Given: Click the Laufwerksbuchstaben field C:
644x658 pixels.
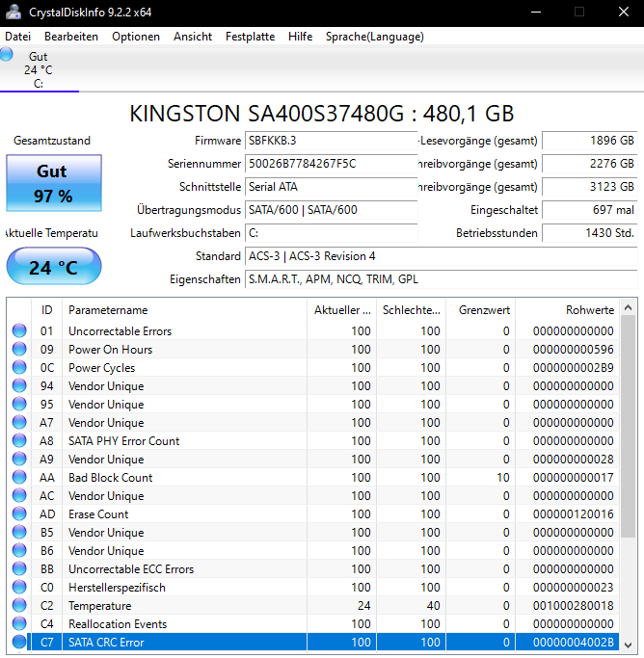Looking at the screenshot, I should [331, 232].
